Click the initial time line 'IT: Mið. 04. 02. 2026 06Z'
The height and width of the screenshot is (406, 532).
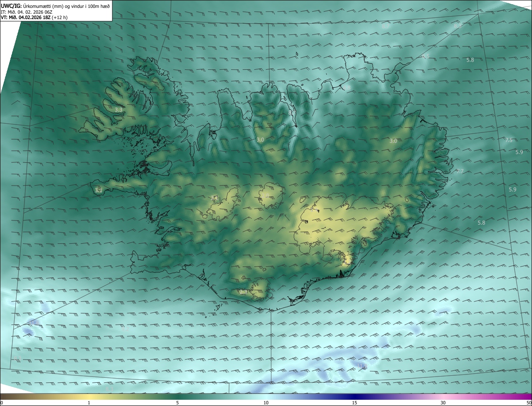pos(27,12)
